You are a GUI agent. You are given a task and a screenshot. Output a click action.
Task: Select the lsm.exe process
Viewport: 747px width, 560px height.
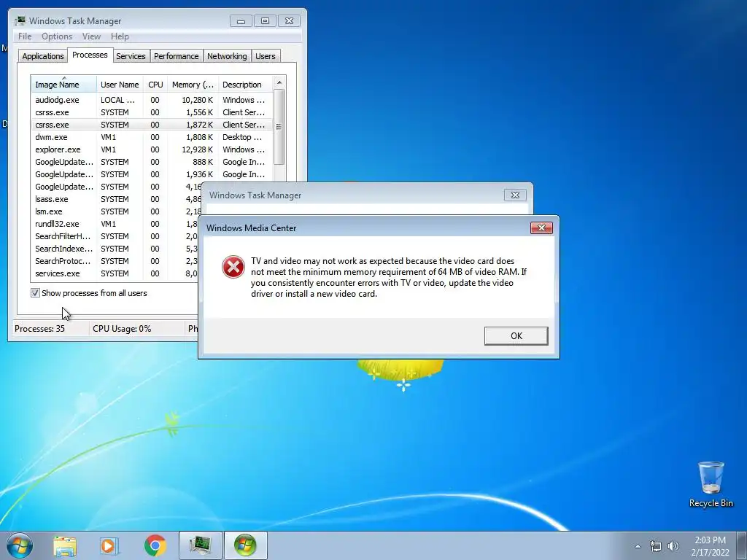pyautogui.click(x=116, y=211)
